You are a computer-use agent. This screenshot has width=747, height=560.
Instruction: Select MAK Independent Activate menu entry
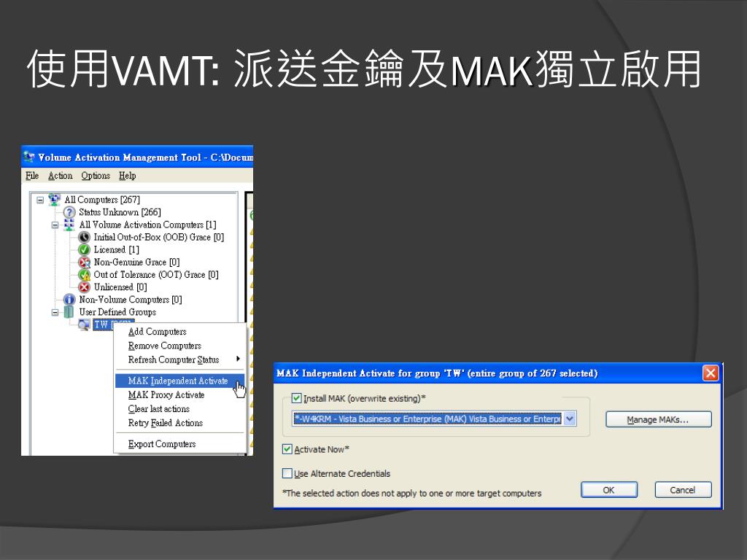(179, 381)
